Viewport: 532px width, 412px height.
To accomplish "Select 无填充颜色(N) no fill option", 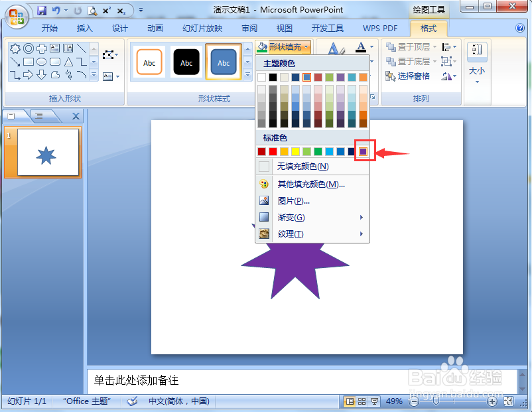I will point(312,167).
